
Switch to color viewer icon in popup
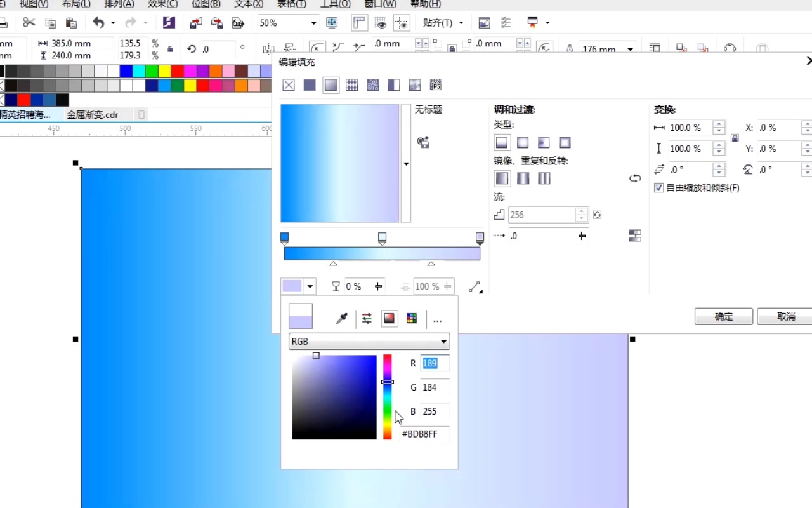(x=390, y=319)
